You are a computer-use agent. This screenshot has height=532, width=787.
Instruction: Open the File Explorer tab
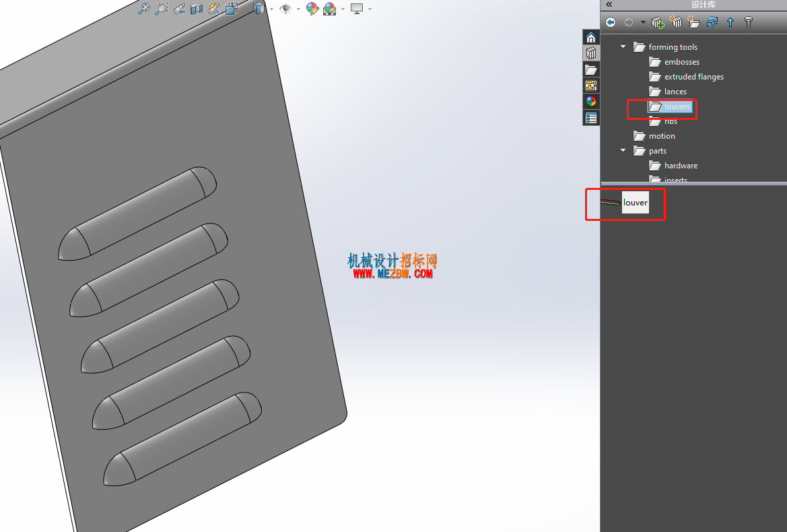tap(590, 69)
